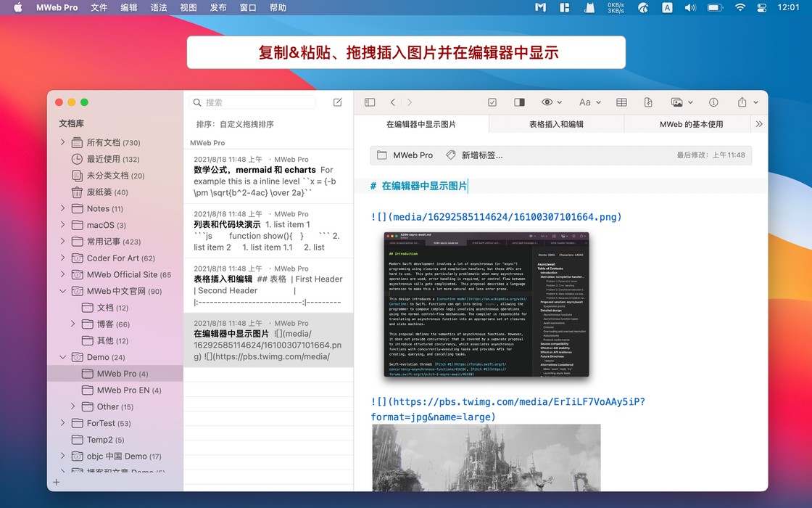
Task: Open the arrow beside image icon
Action: click(690, 102)
